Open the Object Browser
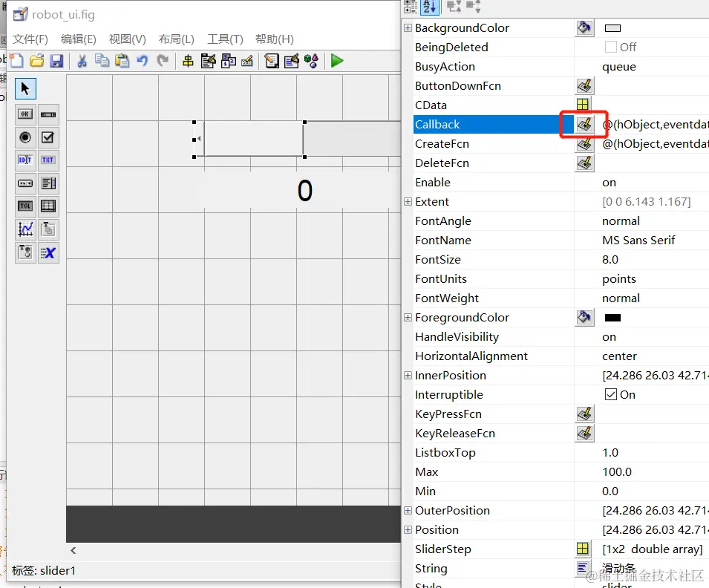Viewport: 709px width, 588px height. pos(312,61)
